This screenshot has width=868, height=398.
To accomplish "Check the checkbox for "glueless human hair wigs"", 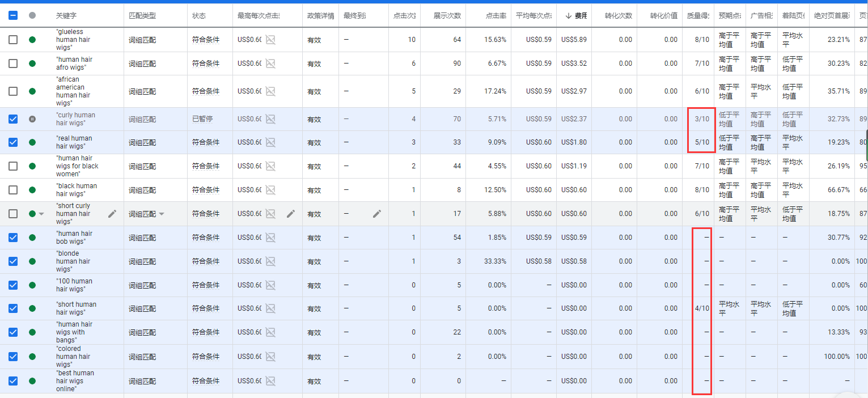I will (x=12, y=40).
